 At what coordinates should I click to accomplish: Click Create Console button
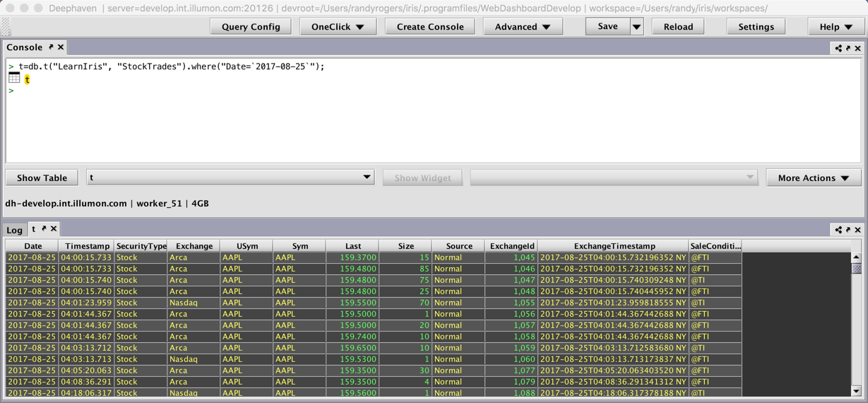tap(430, 27)
